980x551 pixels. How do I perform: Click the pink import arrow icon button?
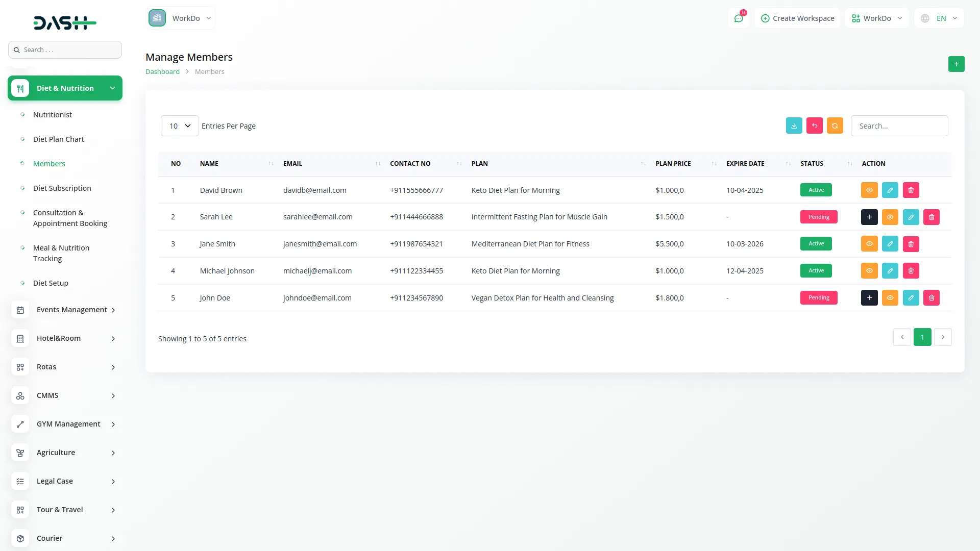[814, 126]
